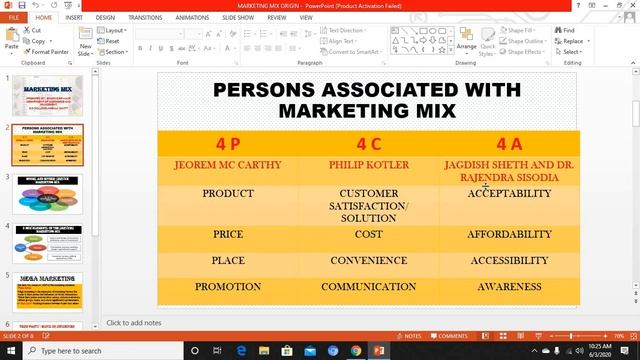Click Fit slide to current window icon
The width and height of the screenshot is (640, 360).
[633, 336]
